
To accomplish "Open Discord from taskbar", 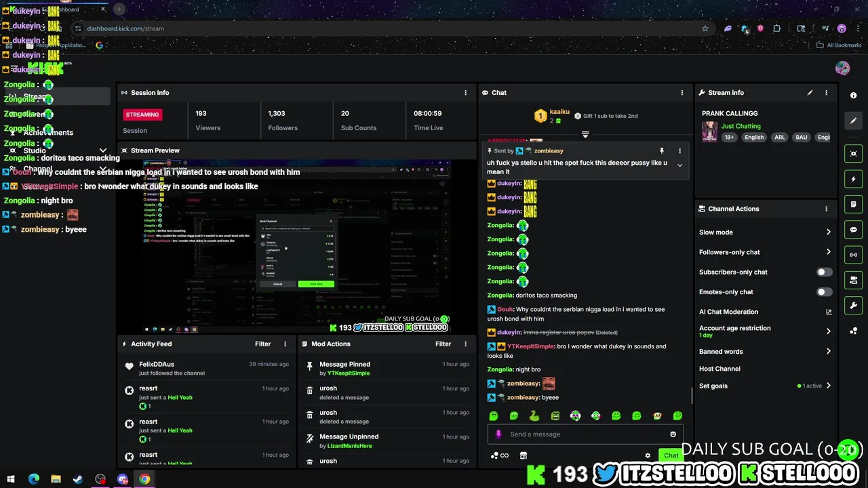I will 123,479.
